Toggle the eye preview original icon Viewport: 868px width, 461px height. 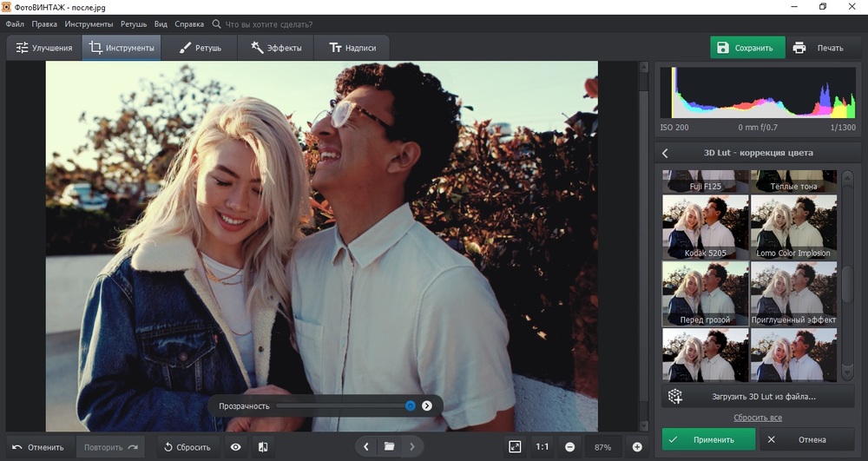tap(236, 447)
